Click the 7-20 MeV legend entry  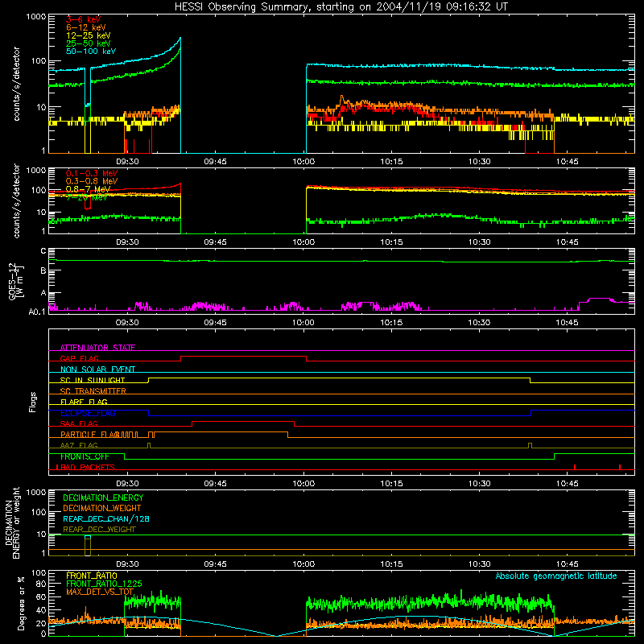tap(87, 197)
